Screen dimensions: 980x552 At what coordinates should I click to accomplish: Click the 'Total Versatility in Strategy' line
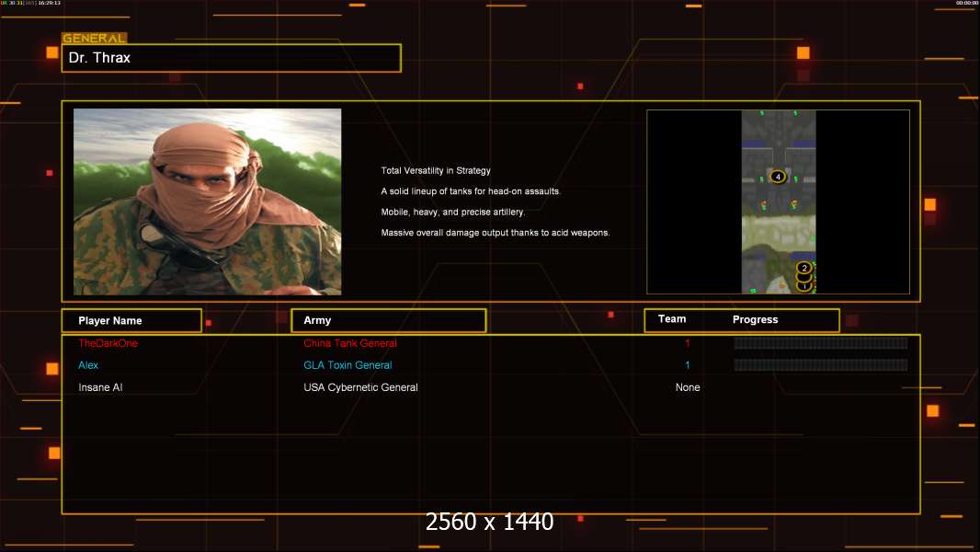436,171
